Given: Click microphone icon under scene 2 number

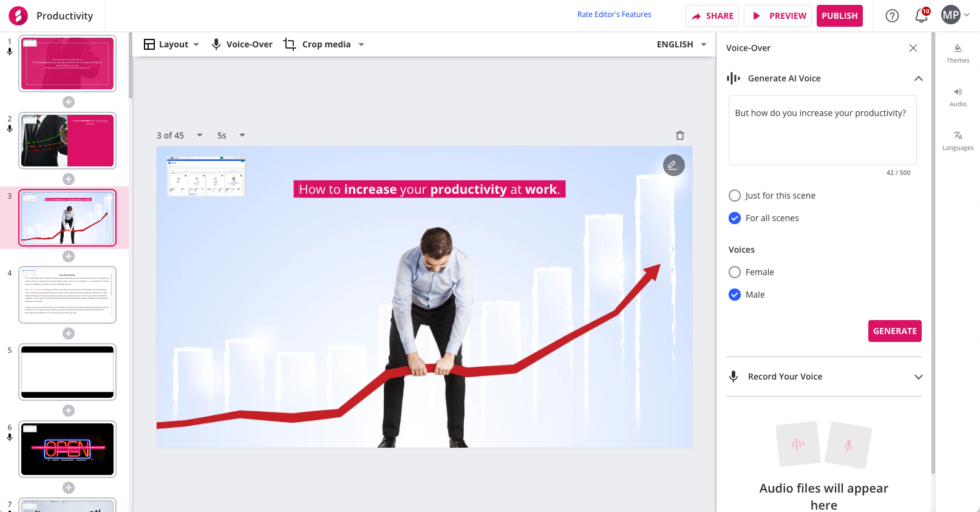Looking at the screenshot, I should click(10, 129).
